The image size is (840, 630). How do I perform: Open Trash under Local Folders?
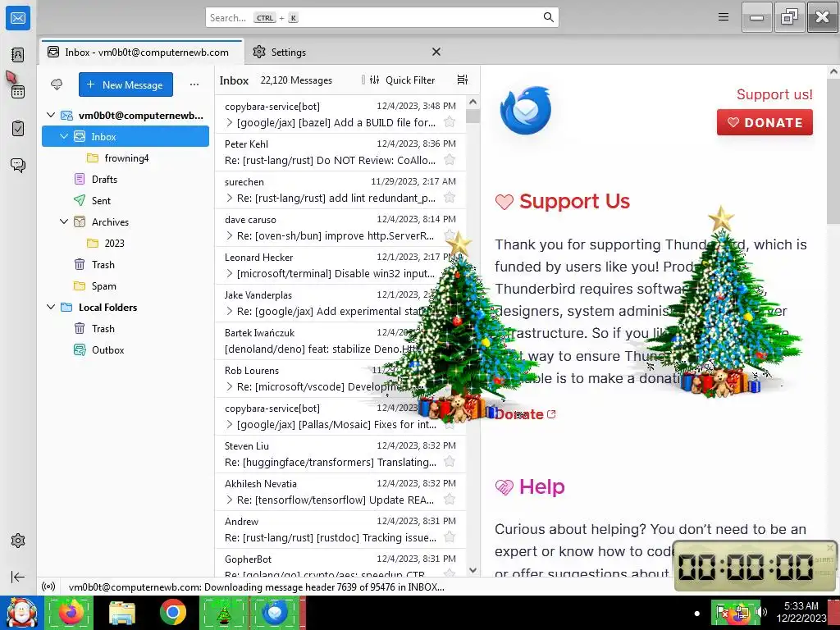(x=103, y=328)
